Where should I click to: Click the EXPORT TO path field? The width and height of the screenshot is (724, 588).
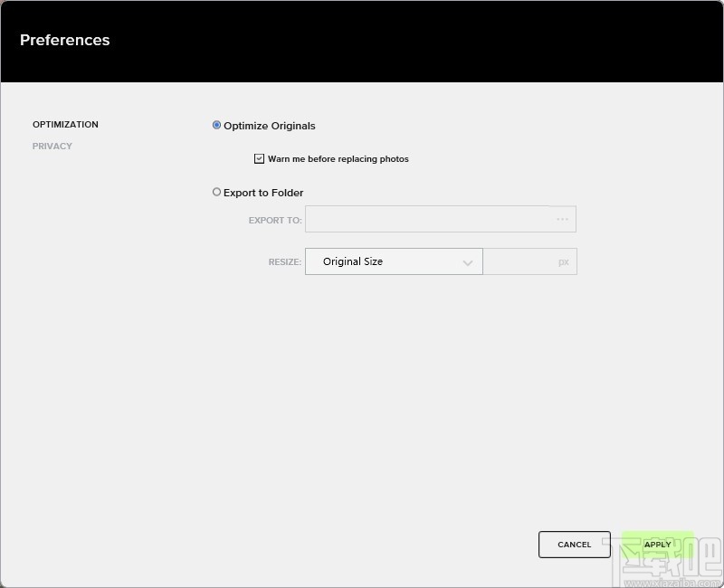(427, 220)
